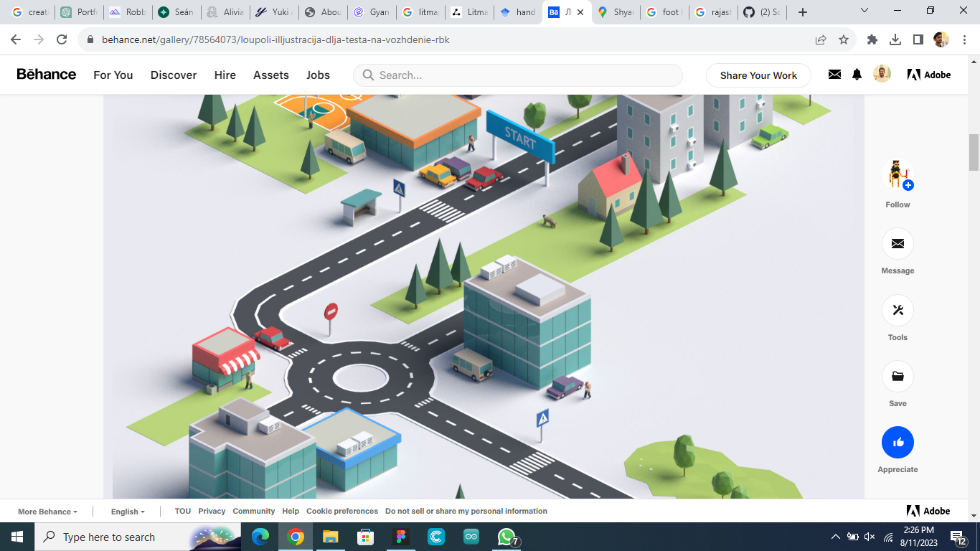Mute system volume from the taskbar speaker
This screenshot has height=551, width=980.
pos(870,537)
